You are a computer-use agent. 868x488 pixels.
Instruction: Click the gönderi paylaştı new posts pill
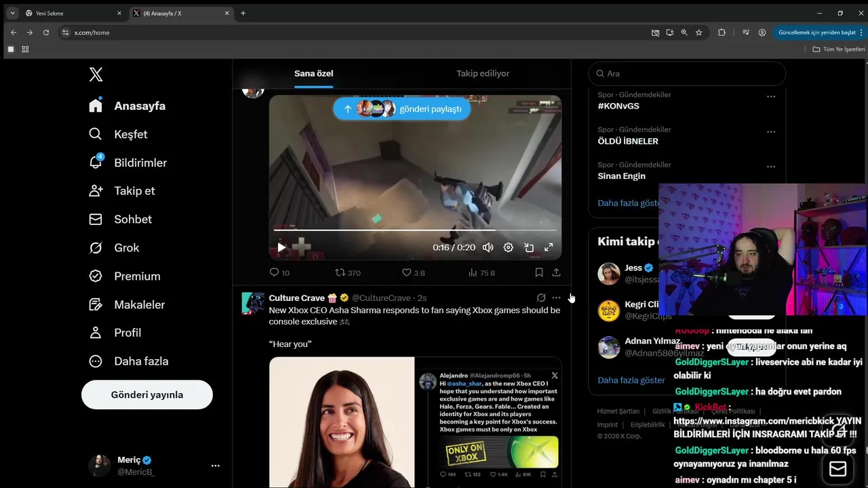401,108
